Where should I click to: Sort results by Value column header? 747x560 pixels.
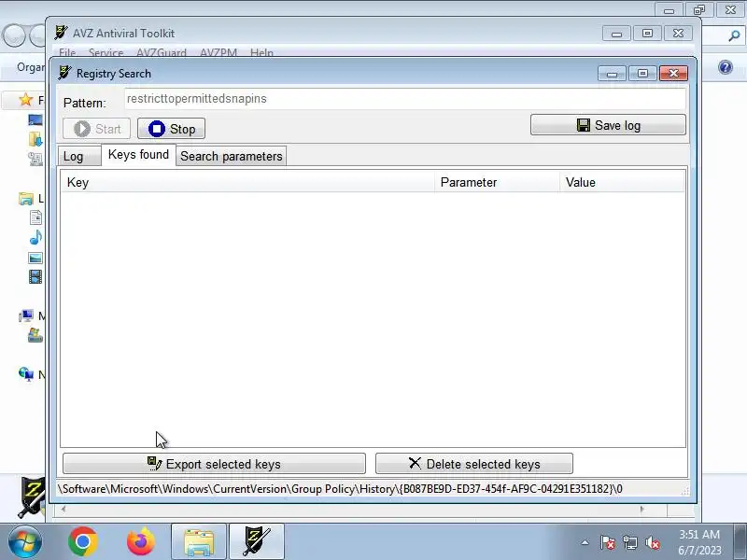click(622, 182)
